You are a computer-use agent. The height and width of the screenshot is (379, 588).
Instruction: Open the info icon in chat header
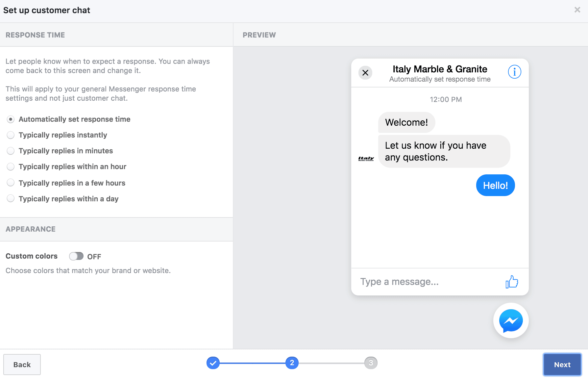[514, 72]
